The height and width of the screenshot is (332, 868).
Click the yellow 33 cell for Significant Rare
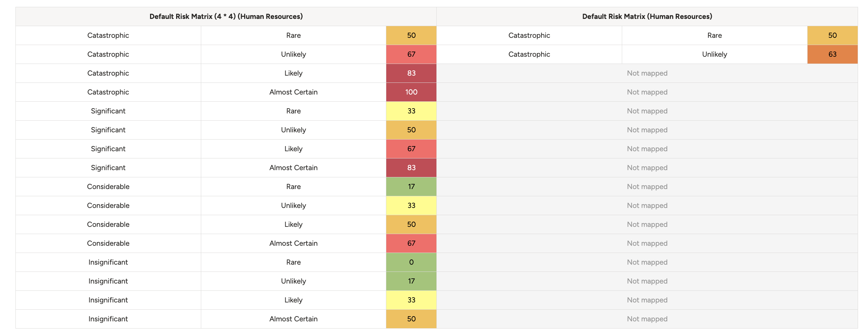(411, 111)
